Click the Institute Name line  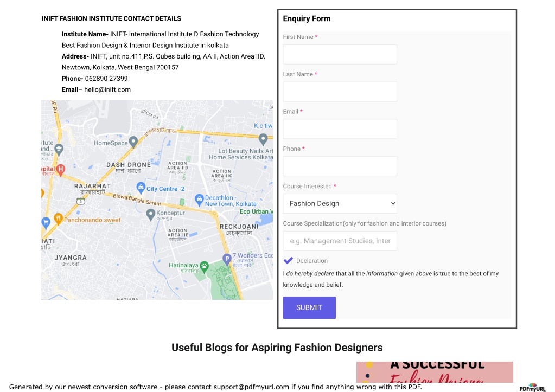[161, 34]
